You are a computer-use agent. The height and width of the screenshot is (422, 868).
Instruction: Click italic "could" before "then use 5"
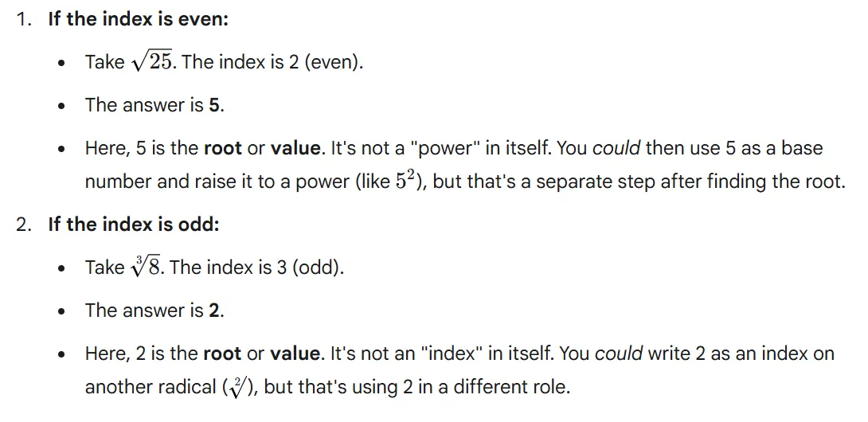[616, 148]
